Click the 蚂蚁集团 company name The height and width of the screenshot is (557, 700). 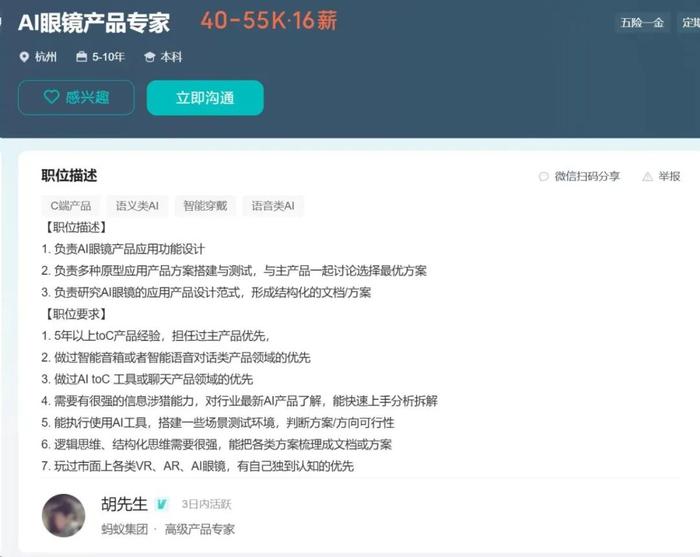125,529
